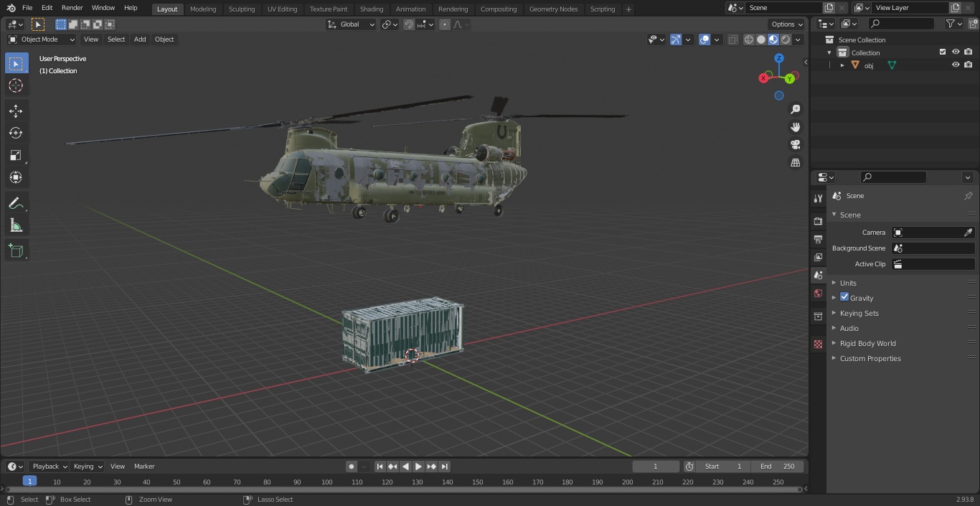Expand the Audio panel
Screen dimensions: 980x506
pos(849,328)
